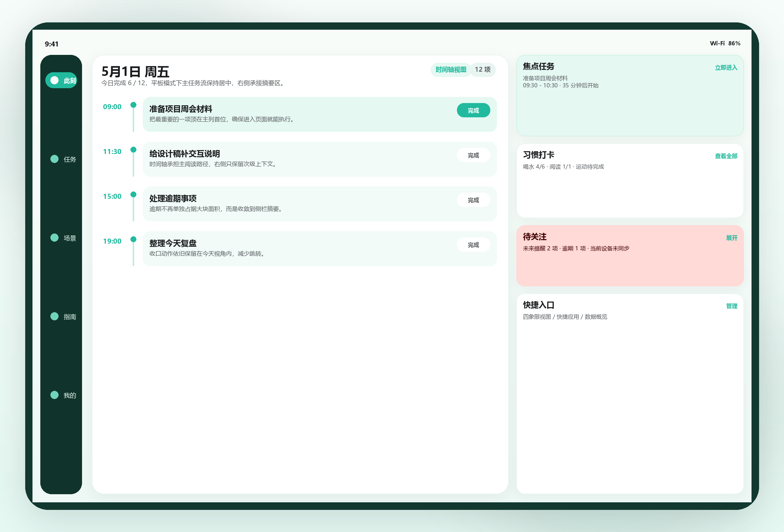Click the 未来提醒 2 项 summary line
784x532 pixels.
576,248
